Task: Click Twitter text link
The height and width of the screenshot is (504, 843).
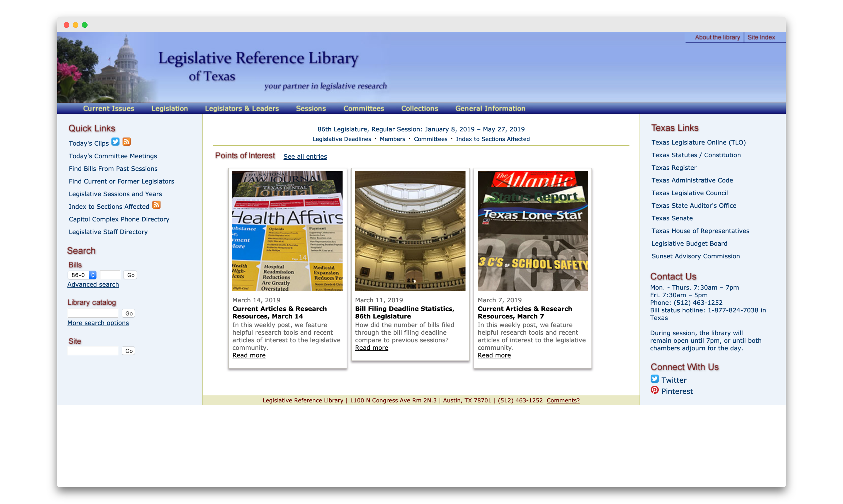Action: click(674, 380)
